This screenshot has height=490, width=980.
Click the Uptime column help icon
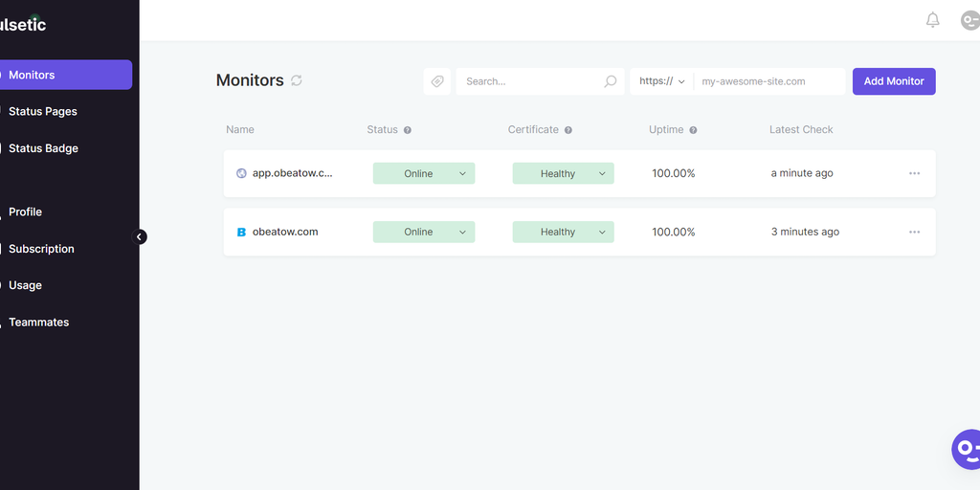(x=693, y=130)
